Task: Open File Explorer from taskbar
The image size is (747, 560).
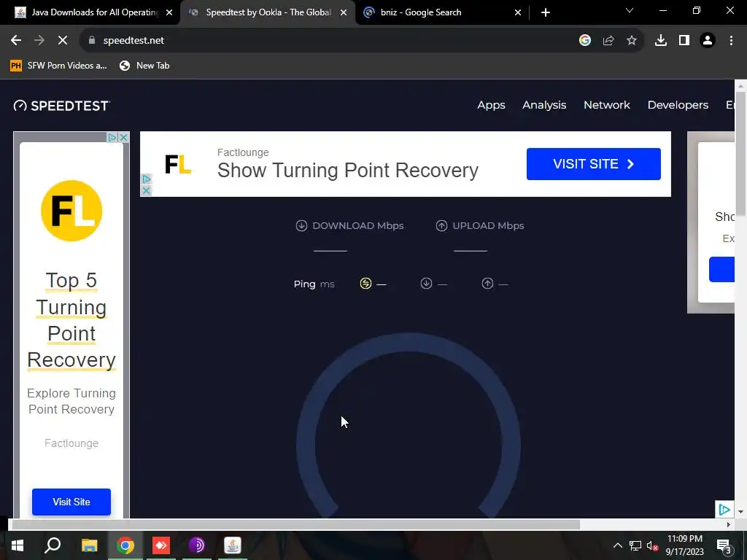Action: [89, 545]
